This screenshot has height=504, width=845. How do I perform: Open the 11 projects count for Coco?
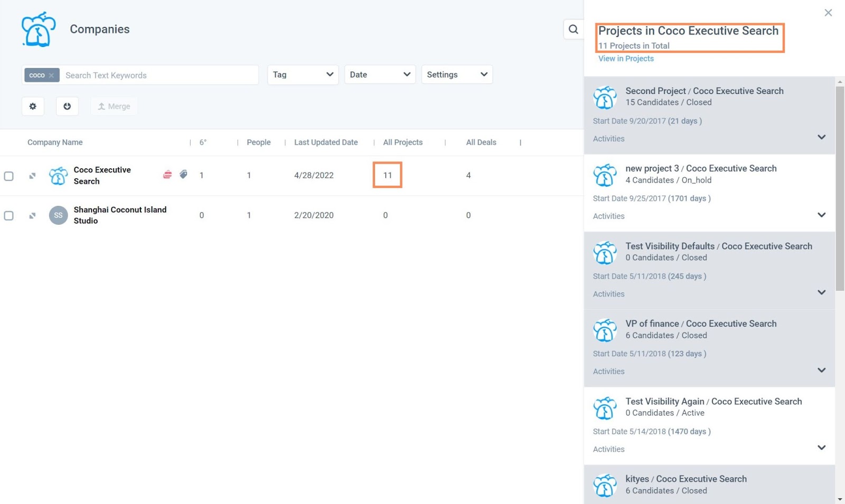388,175
